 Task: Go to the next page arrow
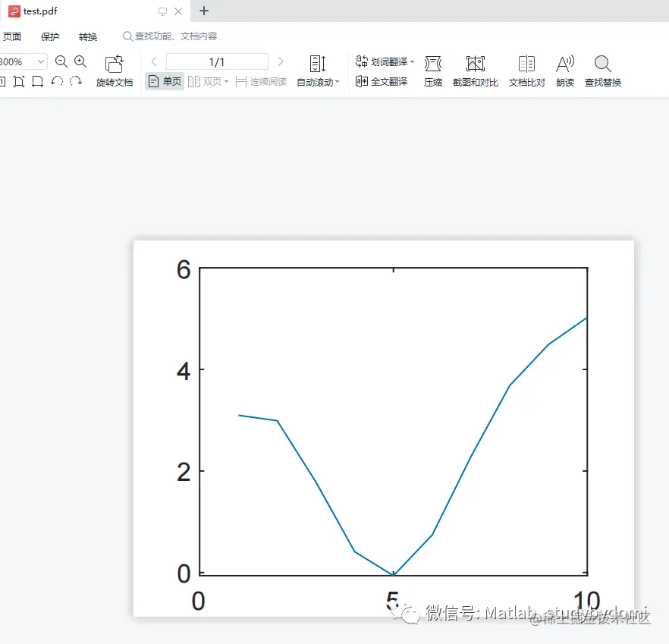click(281, 61)
